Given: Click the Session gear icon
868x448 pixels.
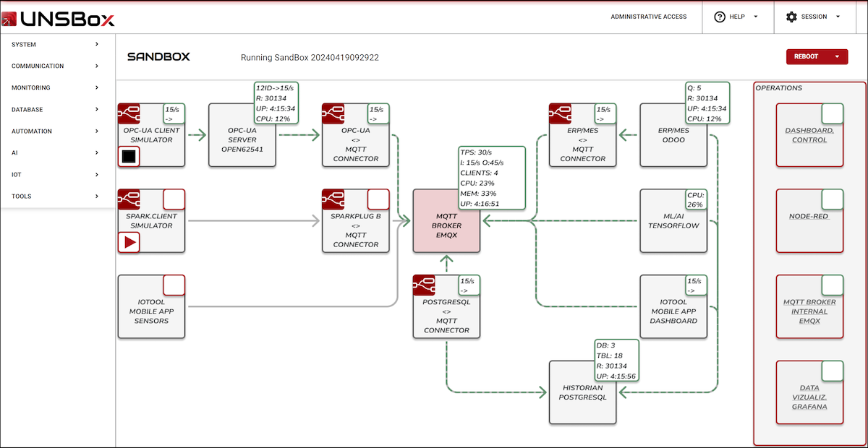Looking at the screenshot, I should click(x=791, y=17).
